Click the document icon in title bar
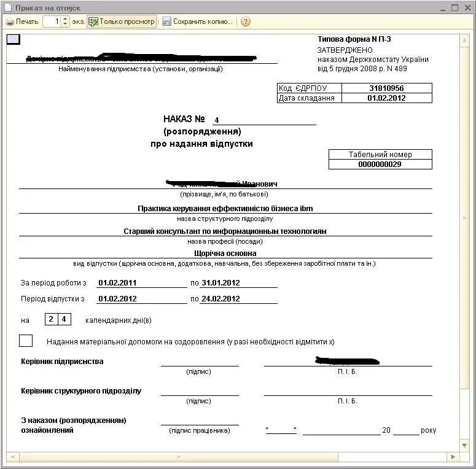This screenshot has height=469, width=476. tap(7, 7)
